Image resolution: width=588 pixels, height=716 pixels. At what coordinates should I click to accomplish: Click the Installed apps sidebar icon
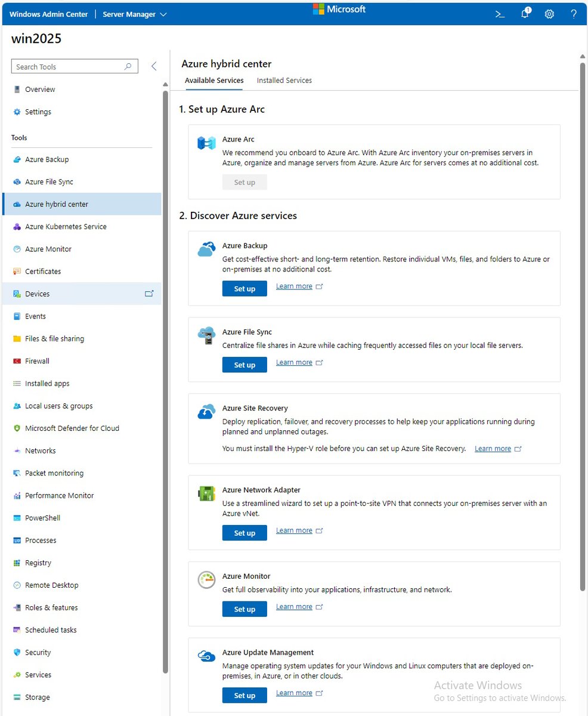point(17,384)
